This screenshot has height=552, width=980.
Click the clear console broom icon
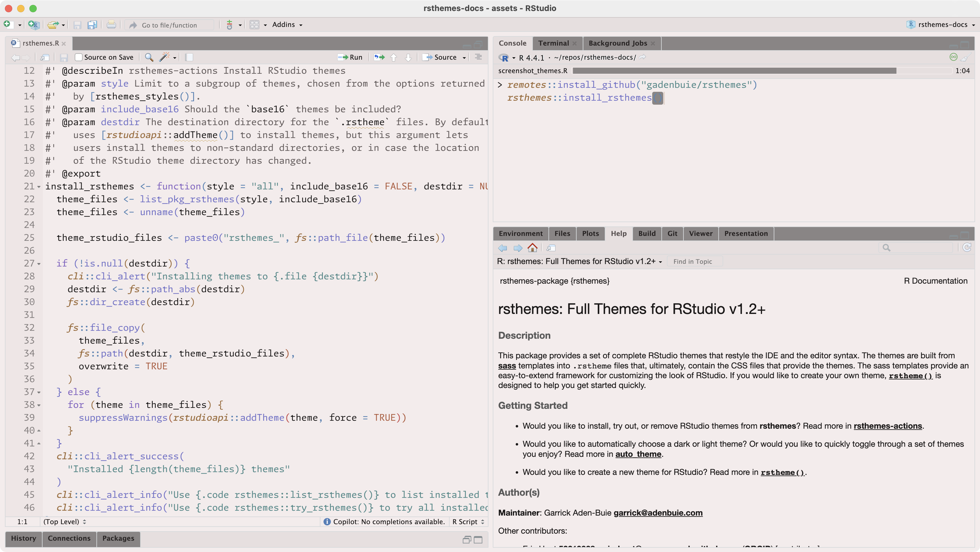pyautogui.click(x=965, y=58)
